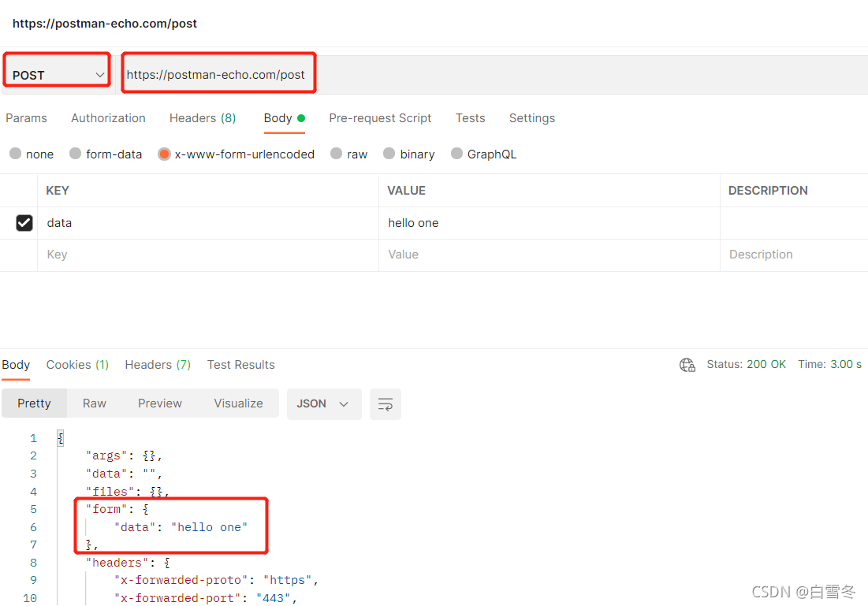This screenshot has width=868, height=606.
Task: Open the Cookies (1) response tab
Action: tap(77, 365)
